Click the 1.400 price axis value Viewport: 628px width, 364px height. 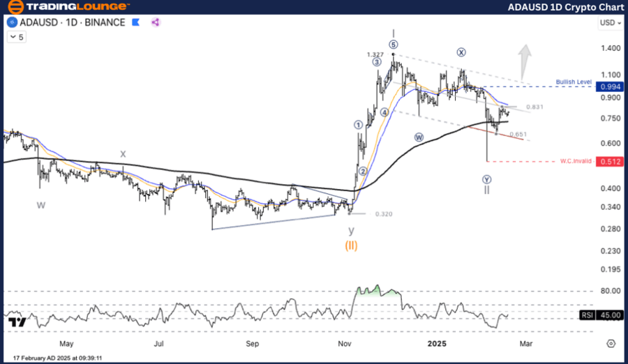point(611,48)
